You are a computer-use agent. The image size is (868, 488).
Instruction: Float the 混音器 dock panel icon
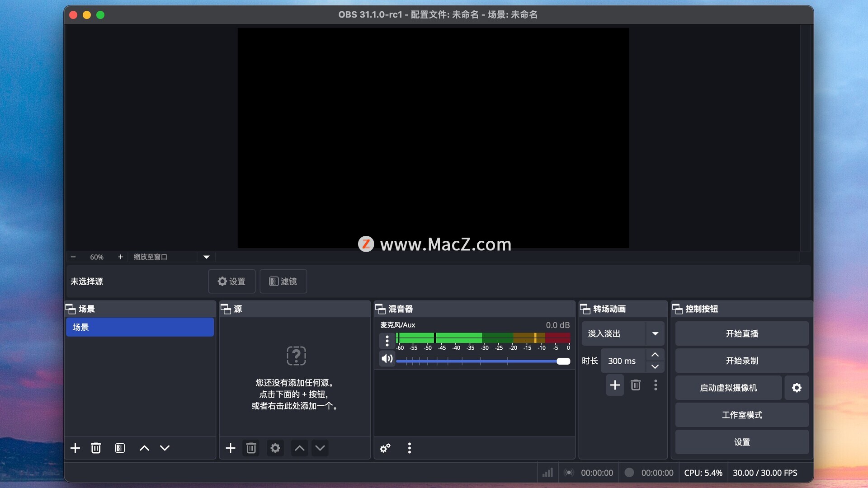(x=380, y=309)
